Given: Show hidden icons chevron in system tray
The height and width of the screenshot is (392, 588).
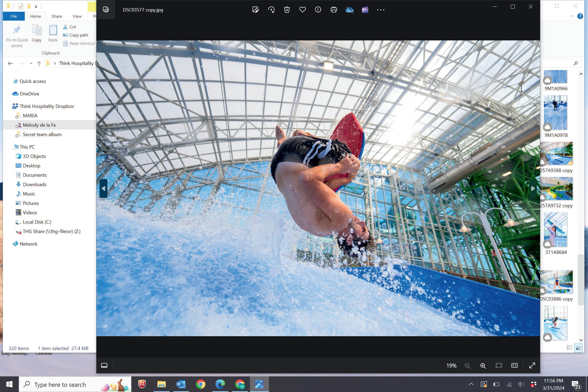Looking at the screenshot, I should [471, 384].
